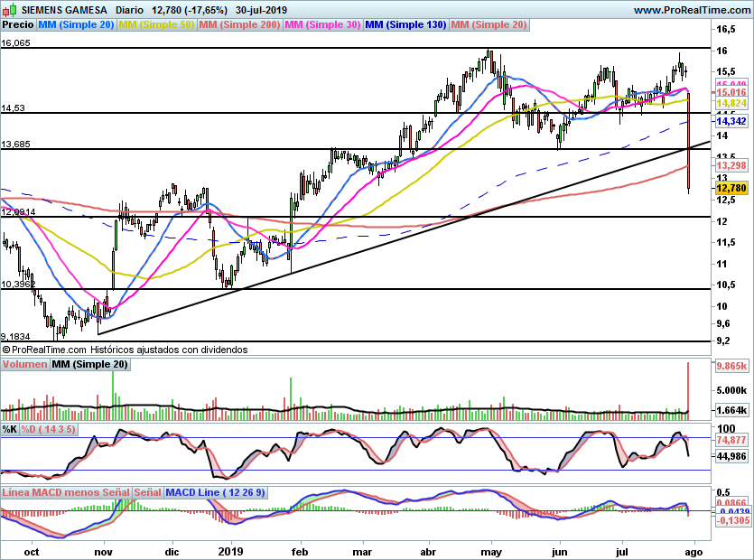The height and width of the screenshot is (560, 754).
Task: Click the large red last price candle
Action: click(x=689, y=143)
